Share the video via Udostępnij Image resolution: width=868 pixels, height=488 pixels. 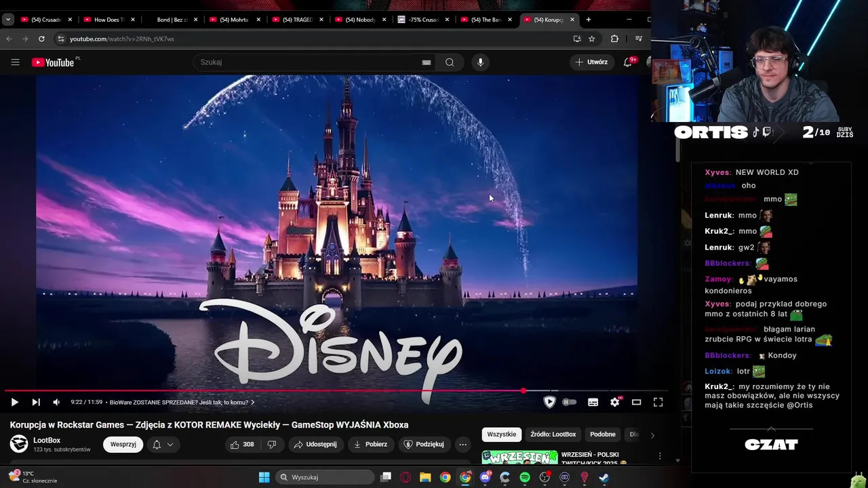pyautogui.click(x=315, y=445)
